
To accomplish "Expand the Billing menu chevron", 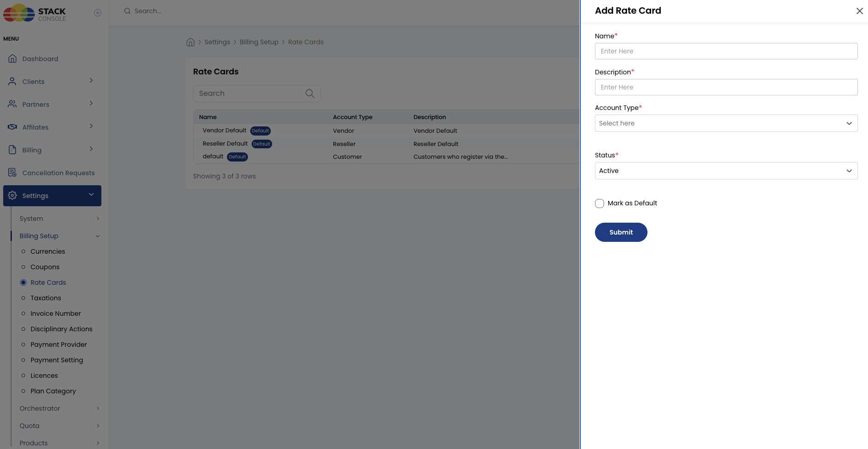I will tap(91, 149).
